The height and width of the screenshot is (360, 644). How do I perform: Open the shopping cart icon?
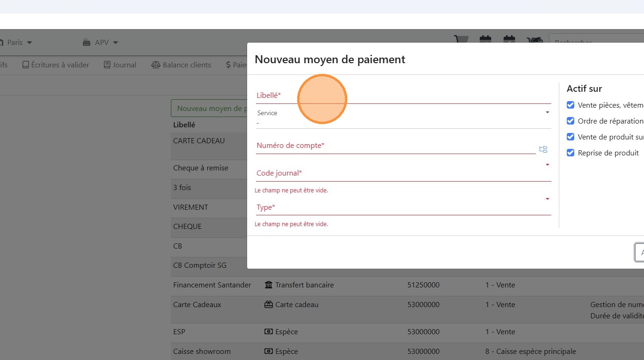click(461, 40)
